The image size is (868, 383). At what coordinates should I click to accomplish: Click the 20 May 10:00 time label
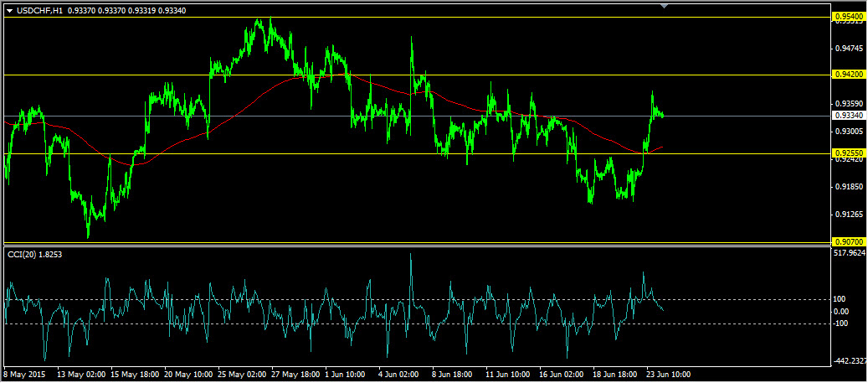click(x=189, y=374)
